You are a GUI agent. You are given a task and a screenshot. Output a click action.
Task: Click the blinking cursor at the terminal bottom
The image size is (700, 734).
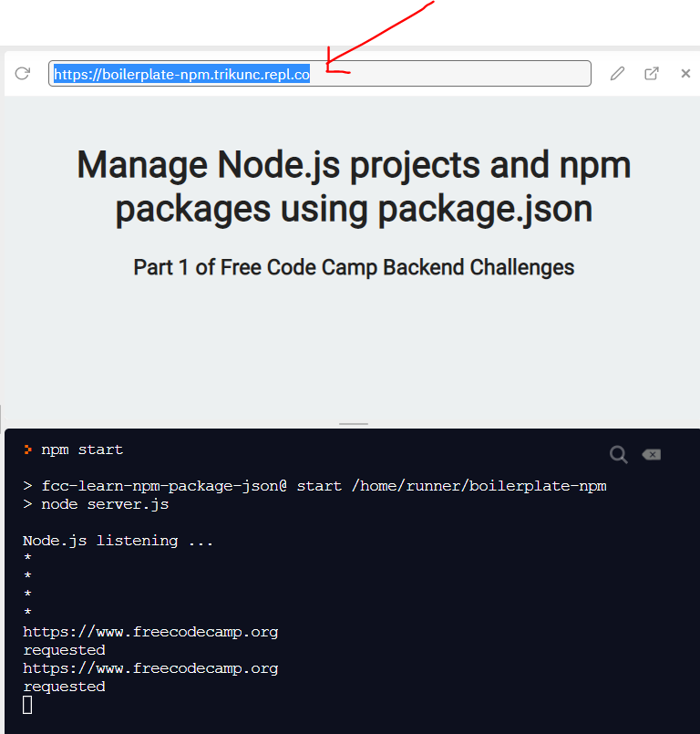click(27, 704)
